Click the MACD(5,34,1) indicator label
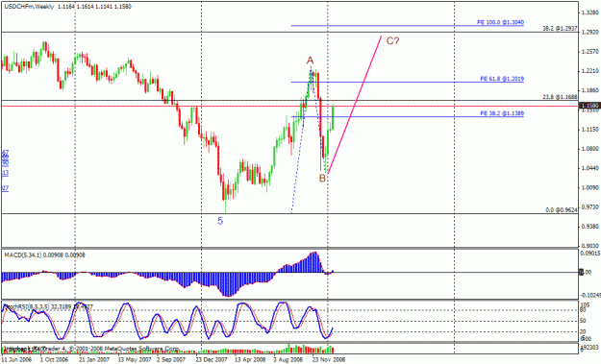The height and width of the screenshot is (364, 601). 44,255
